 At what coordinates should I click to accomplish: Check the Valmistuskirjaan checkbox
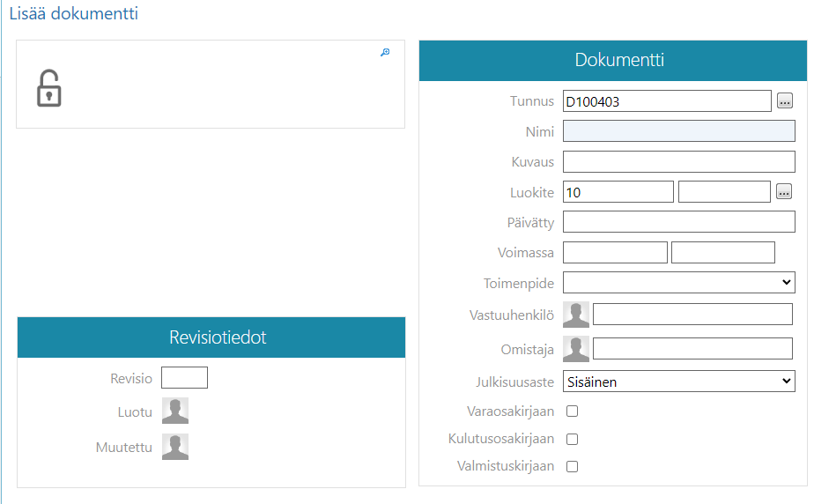tap(572, 466)
